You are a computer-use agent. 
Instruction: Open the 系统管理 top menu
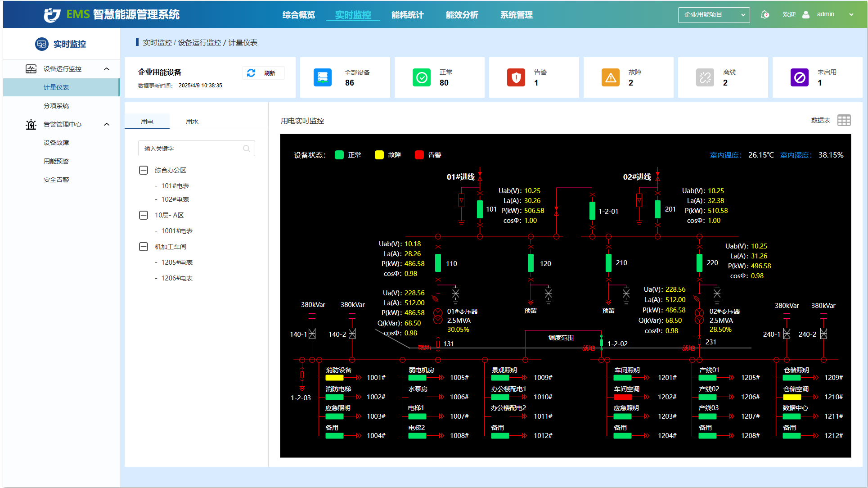point(517,15)
